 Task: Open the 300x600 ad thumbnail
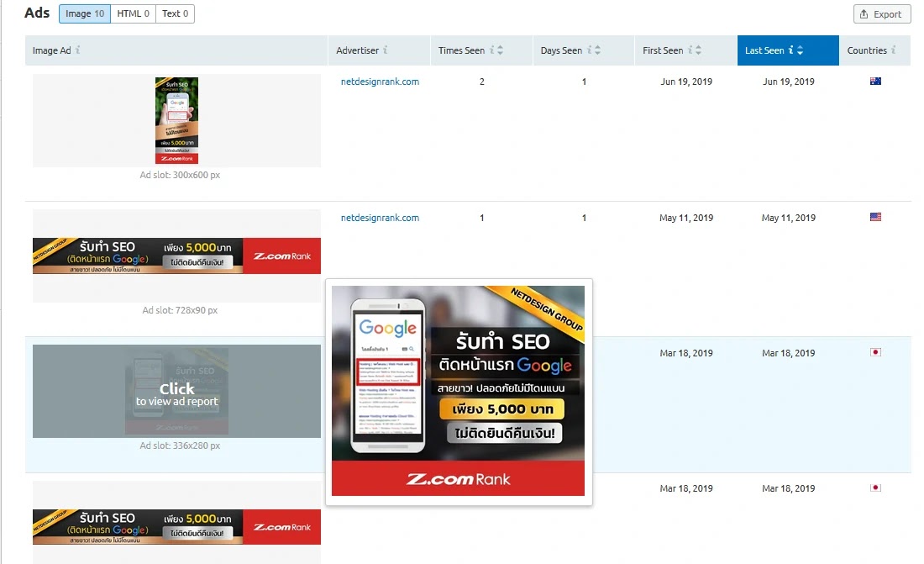(176, 120)
